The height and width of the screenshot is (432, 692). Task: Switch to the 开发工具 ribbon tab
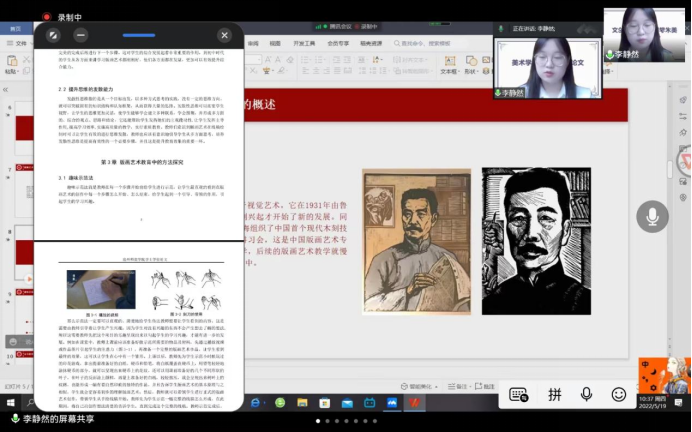pyautogui.click(x=304, y=43)
